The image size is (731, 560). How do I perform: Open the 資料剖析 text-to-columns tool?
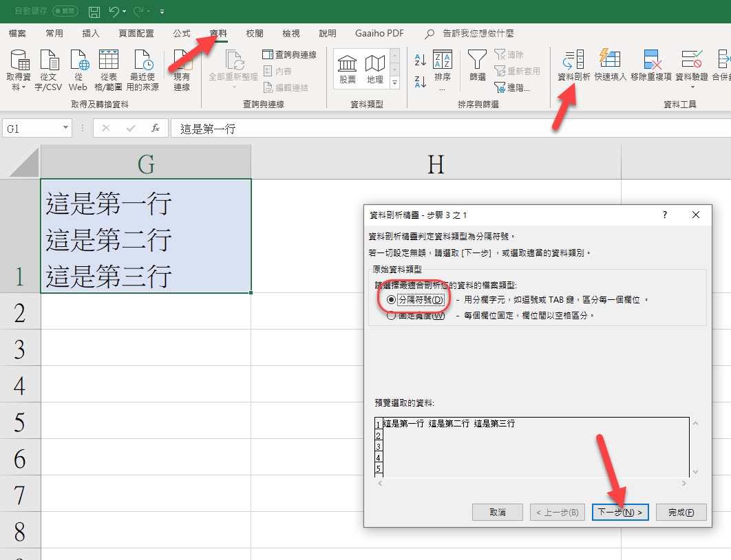(x=573, y=67)
